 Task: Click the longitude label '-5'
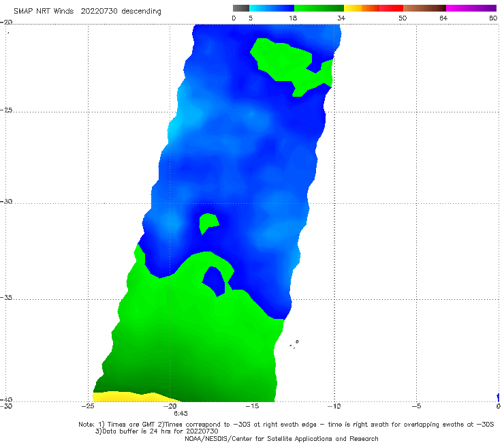click(x=416, y=406)
